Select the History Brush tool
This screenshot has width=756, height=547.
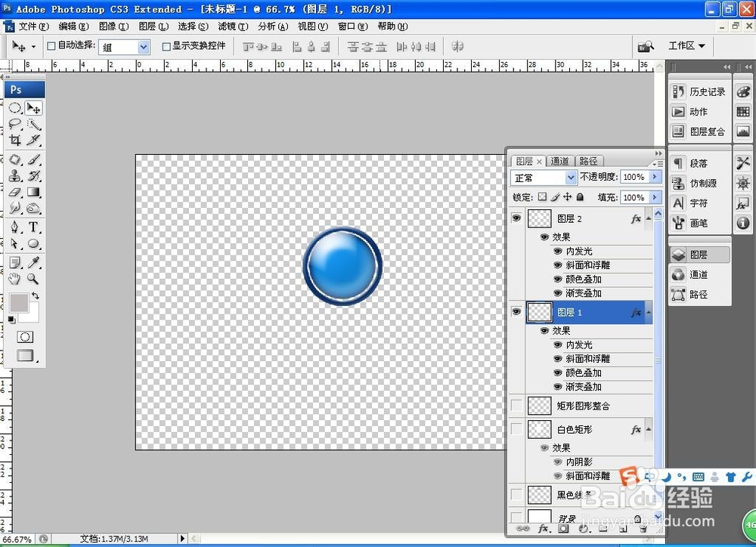coord(33,175)
